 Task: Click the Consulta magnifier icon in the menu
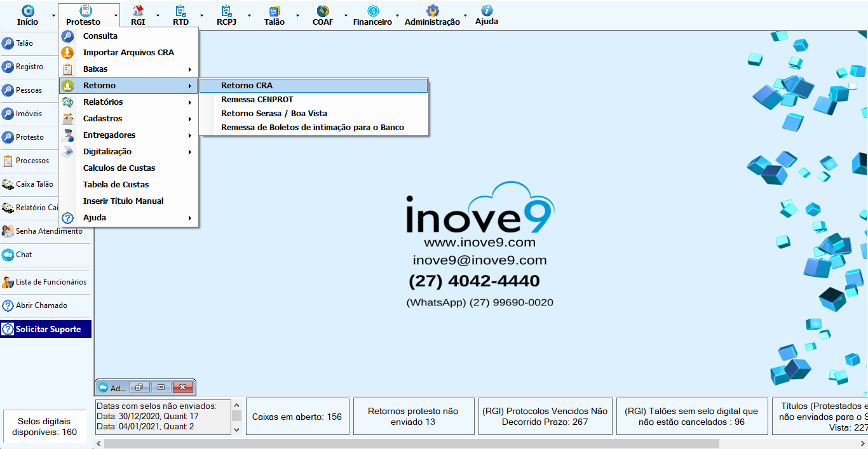tap(68, 36)
